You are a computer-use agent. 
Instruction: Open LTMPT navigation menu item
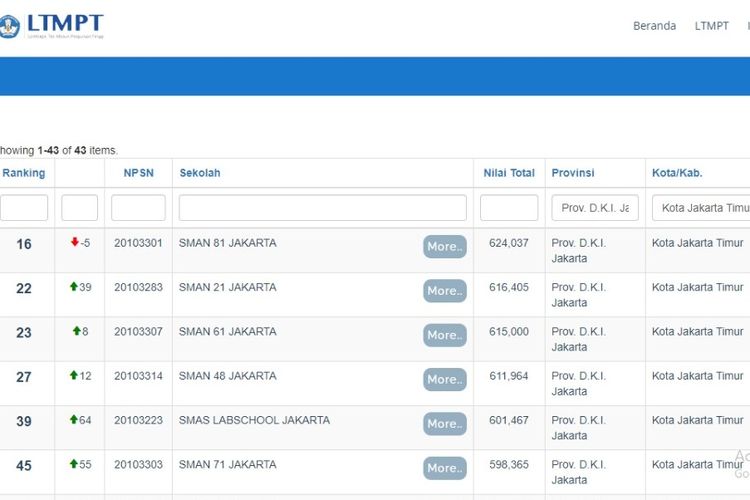(x=712, y=26)
